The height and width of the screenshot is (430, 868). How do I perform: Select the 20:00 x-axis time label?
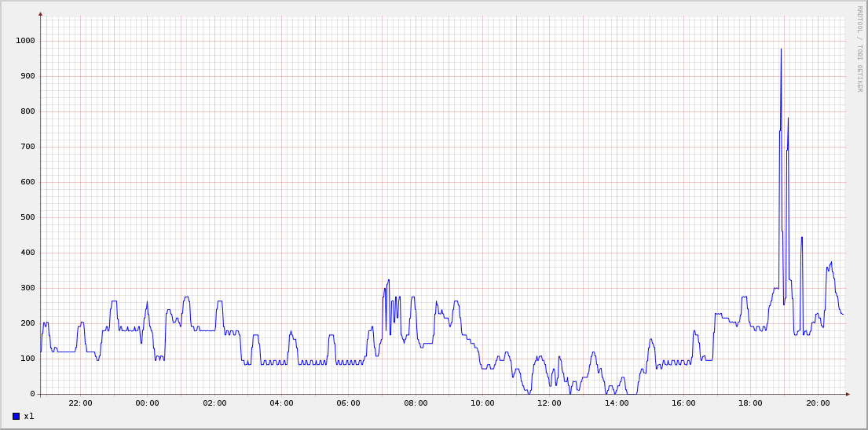click(x=818, y=403)
